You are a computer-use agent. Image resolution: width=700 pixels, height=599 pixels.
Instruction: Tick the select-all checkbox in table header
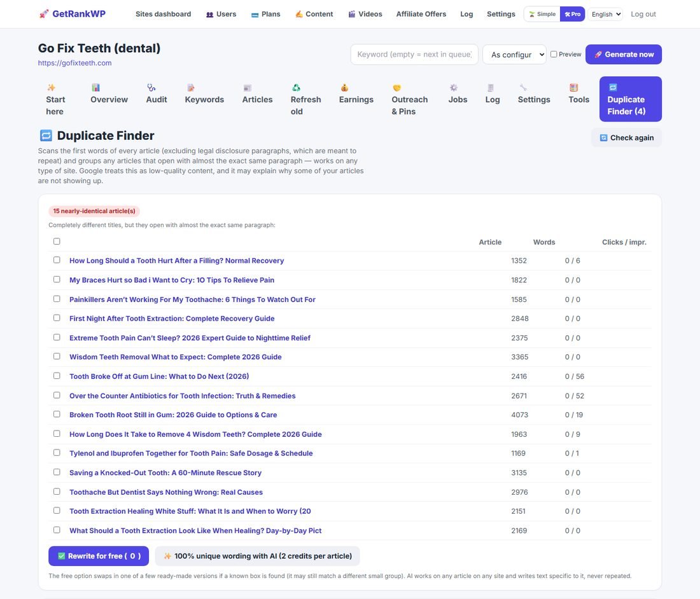click(x=57, y=241)
